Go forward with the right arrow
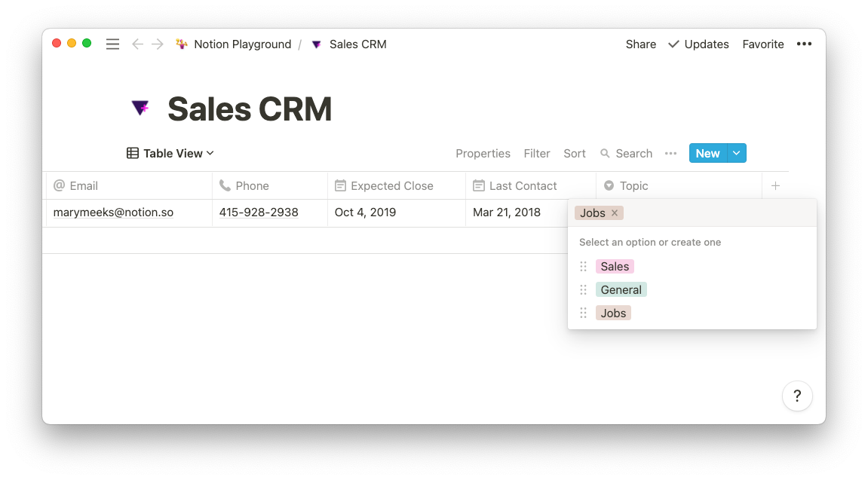868x480 pixels. [x=158, y=44]
